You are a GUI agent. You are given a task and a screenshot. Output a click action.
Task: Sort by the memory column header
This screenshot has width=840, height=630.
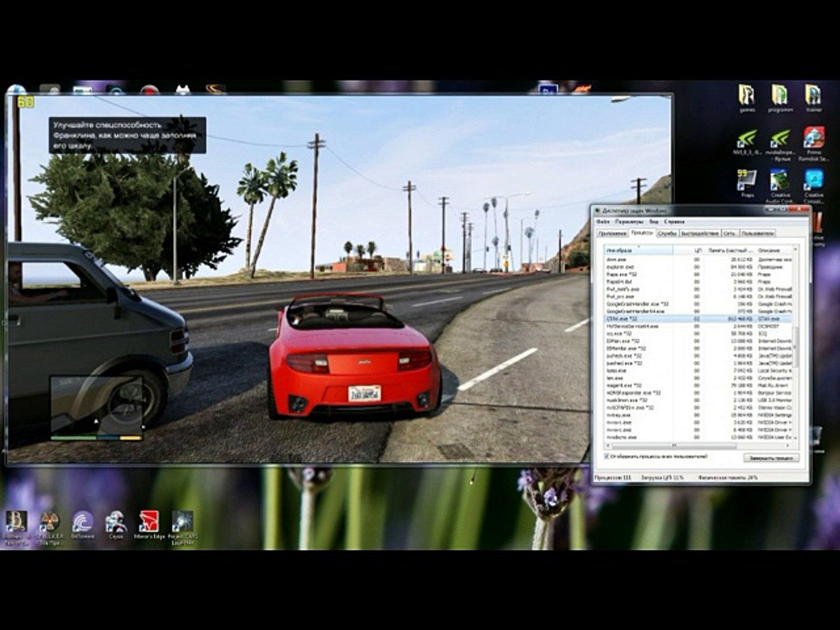(729, 250)
